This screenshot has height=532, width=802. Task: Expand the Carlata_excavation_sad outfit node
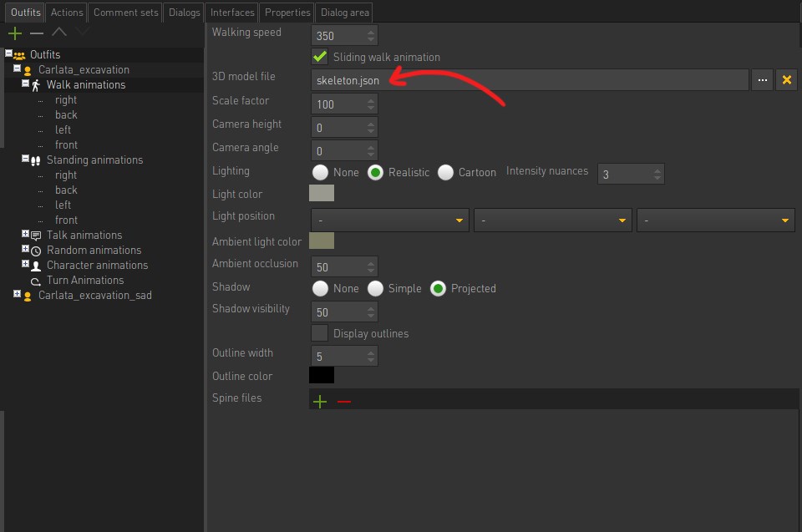[x=17, y=294]
